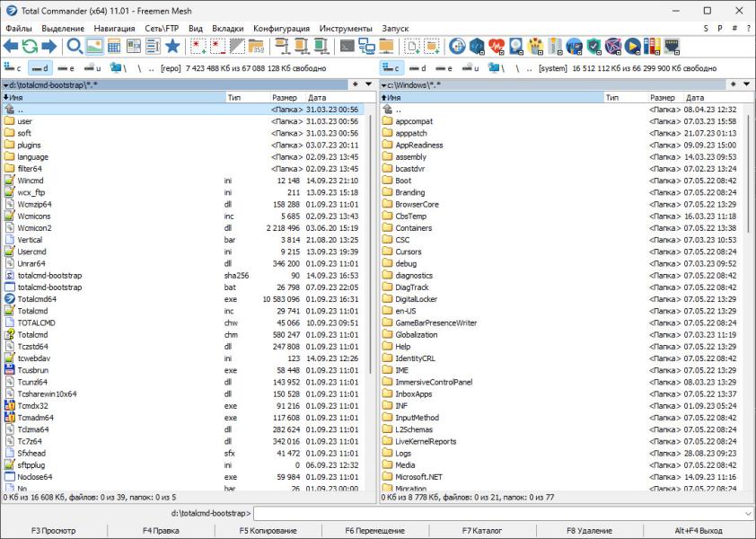Click F4 Правка button
The image size is (756, 539).
pos(161,531)
